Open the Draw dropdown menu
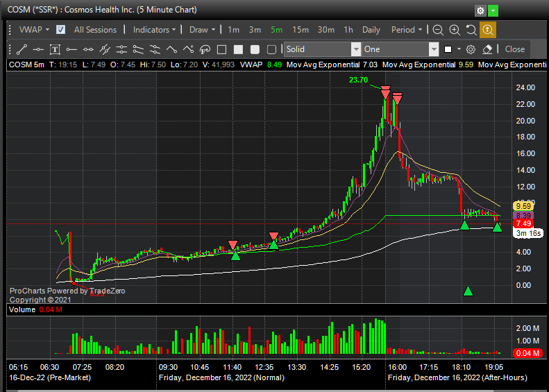The height and width of the screenshot is (392, 549). click(x=203, y=30)
